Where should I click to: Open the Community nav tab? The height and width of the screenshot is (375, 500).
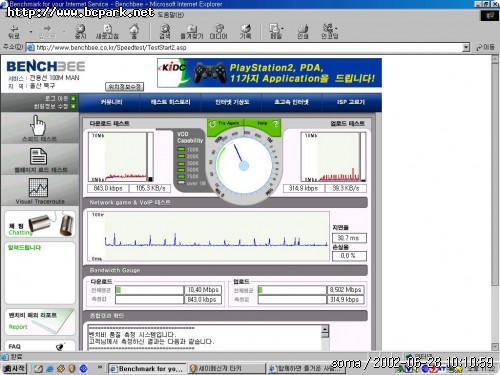(x=111, y=102)
